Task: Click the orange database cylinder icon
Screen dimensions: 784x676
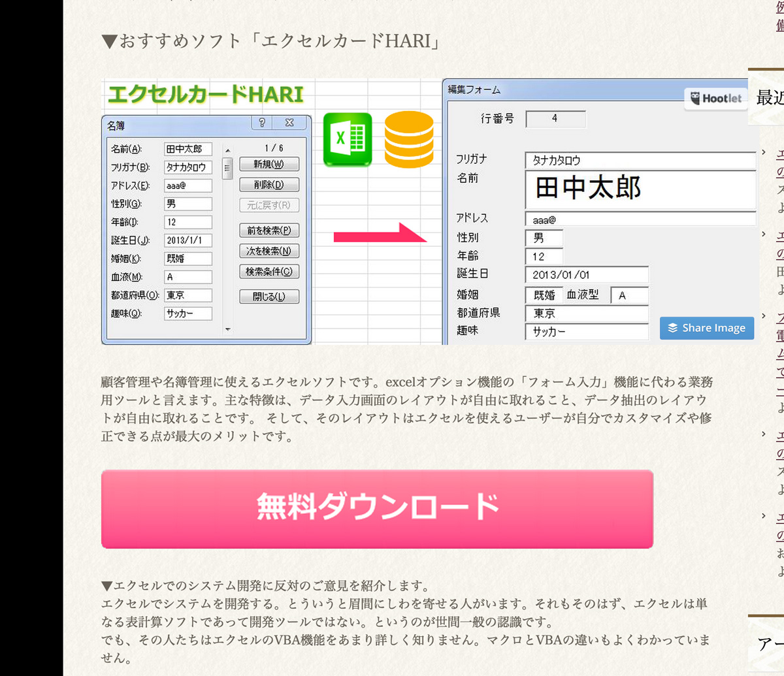Action: 409,140
